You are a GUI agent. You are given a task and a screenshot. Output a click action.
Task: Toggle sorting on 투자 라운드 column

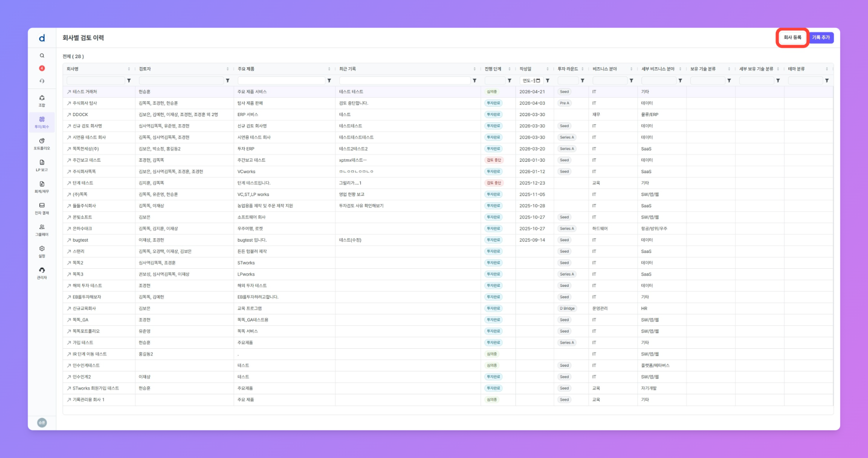582,69
